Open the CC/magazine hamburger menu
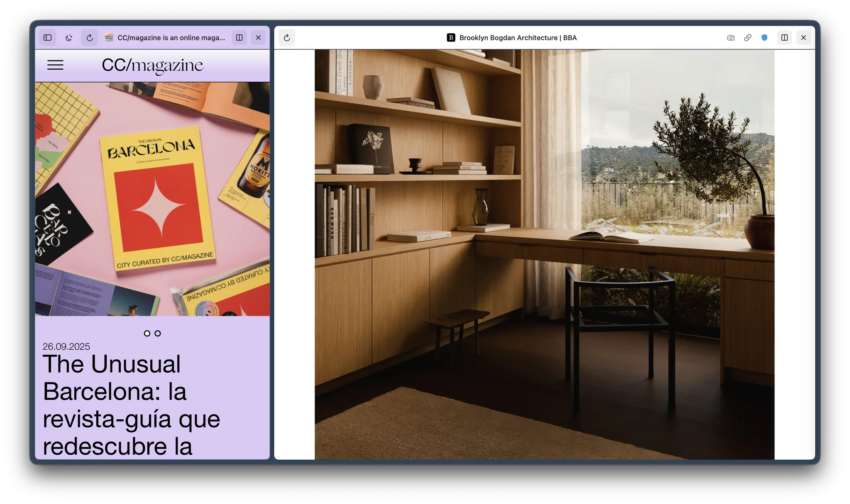850x504 pixels. pos(55,65)
